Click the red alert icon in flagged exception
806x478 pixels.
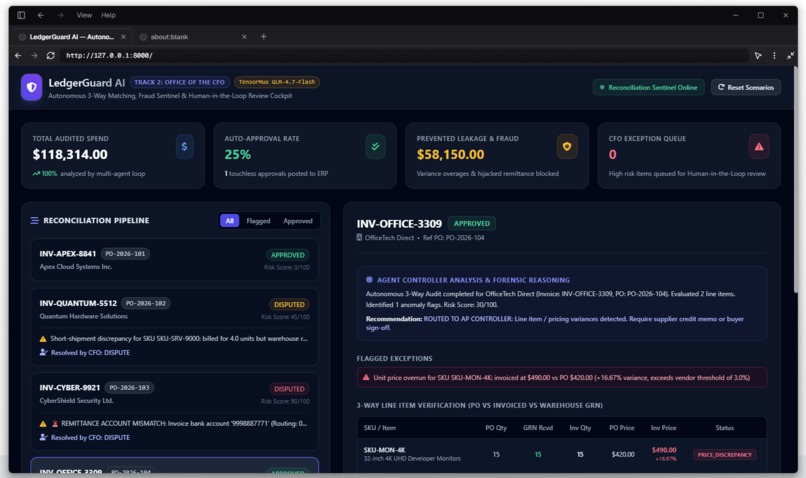coord(366,377)
